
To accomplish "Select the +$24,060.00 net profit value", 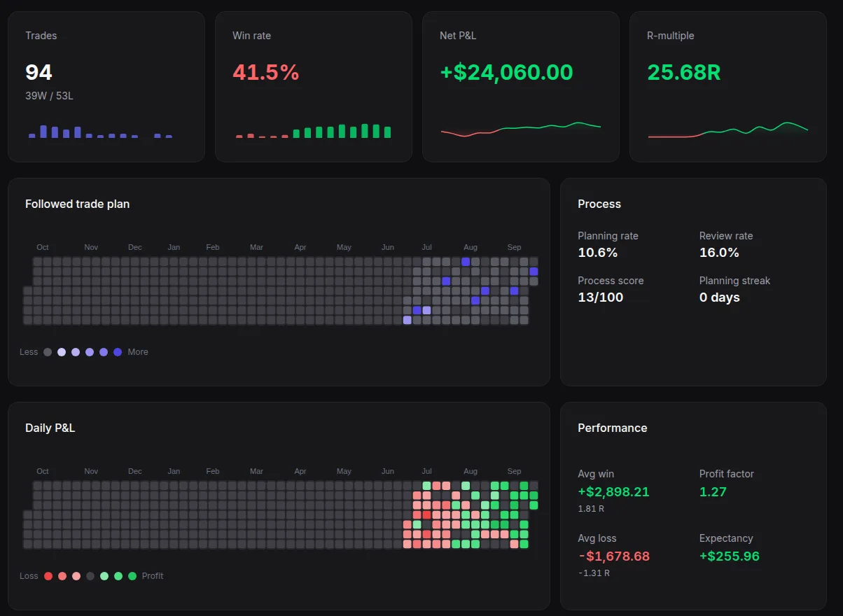I will click(x=506, y=72).
